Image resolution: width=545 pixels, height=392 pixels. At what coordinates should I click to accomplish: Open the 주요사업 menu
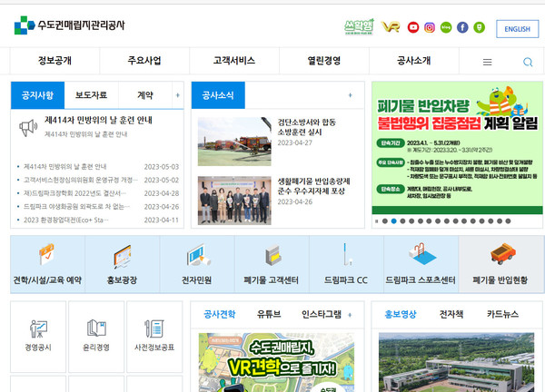pos(144,61)
